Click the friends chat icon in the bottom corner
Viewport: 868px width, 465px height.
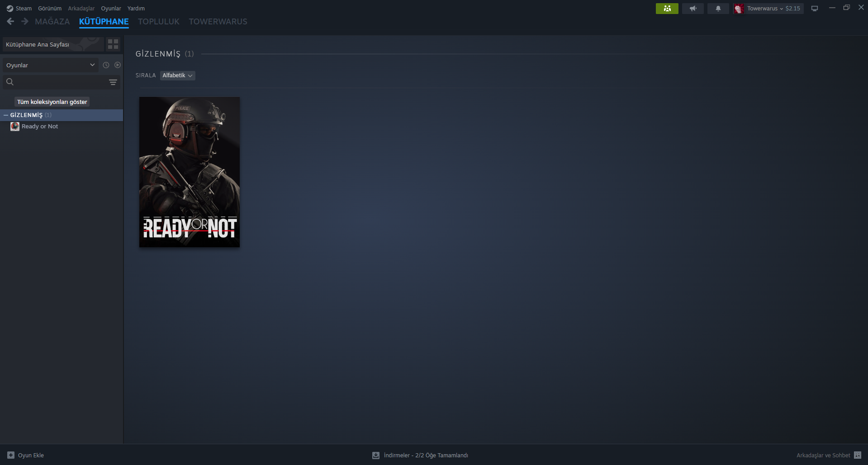coord(858,456)
